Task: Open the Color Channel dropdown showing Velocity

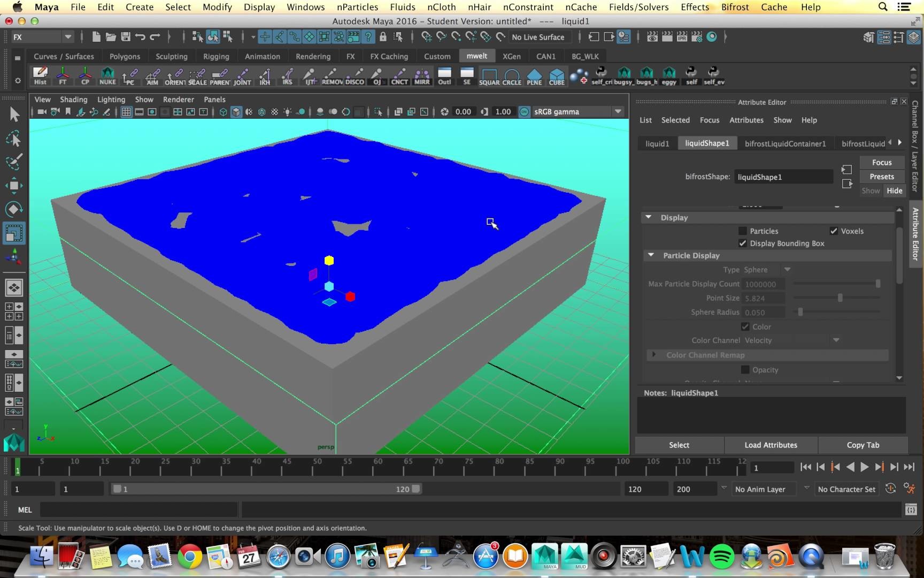Action: (x=836, y=340)
